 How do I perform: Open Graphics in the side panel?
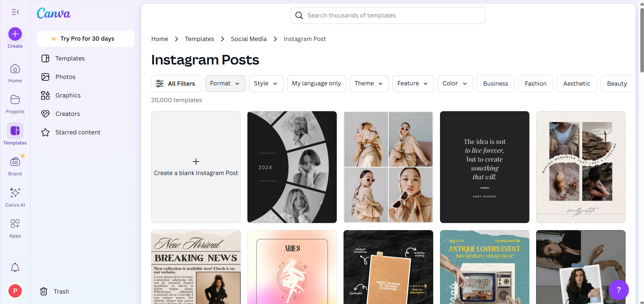(86, 95)
